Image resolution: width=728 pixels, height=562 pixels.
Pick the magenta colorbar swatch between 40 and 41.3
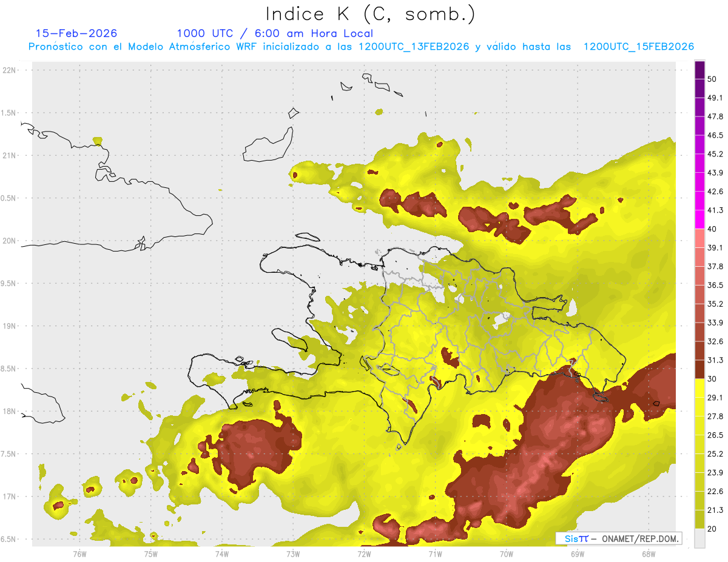699,219
